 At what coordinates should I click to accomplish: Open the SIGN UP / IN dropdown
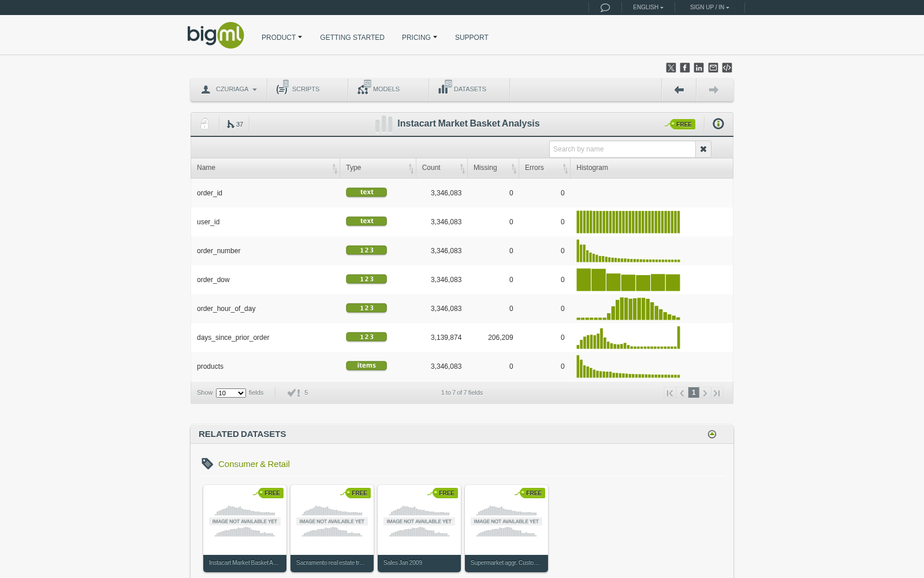tap(709, 8)
